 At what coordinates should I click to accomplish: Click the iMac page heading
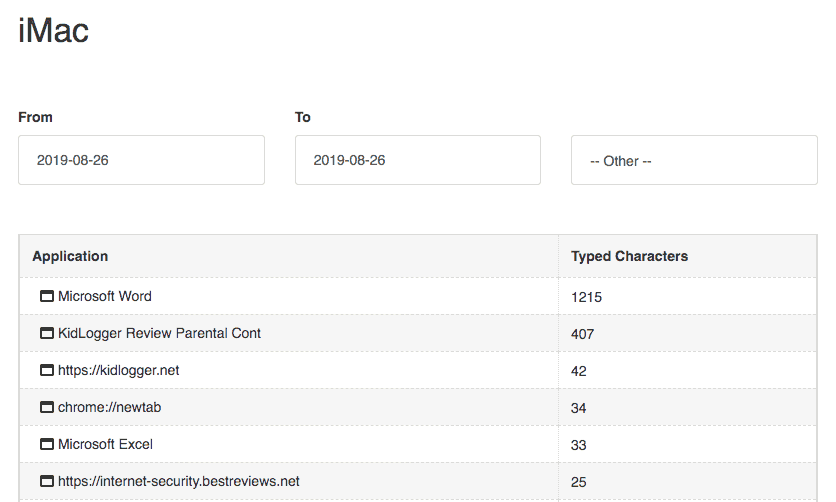point(54,31)
